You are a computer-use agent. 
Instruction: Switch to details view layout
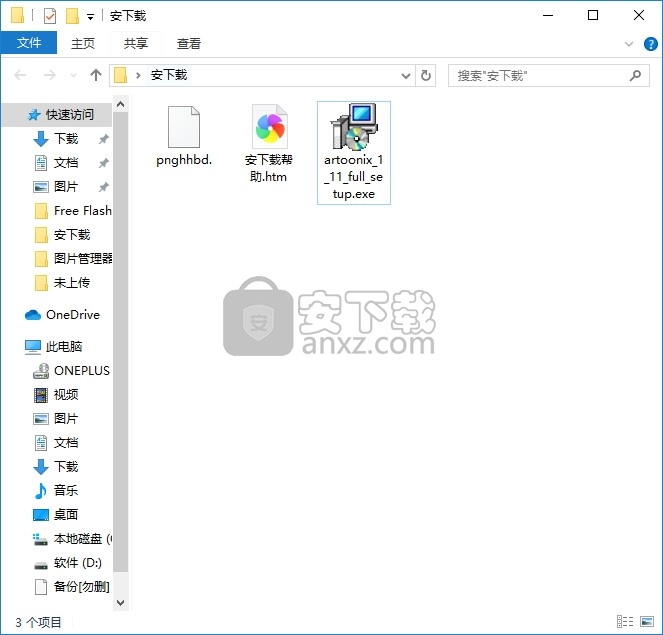coord(625,621)
